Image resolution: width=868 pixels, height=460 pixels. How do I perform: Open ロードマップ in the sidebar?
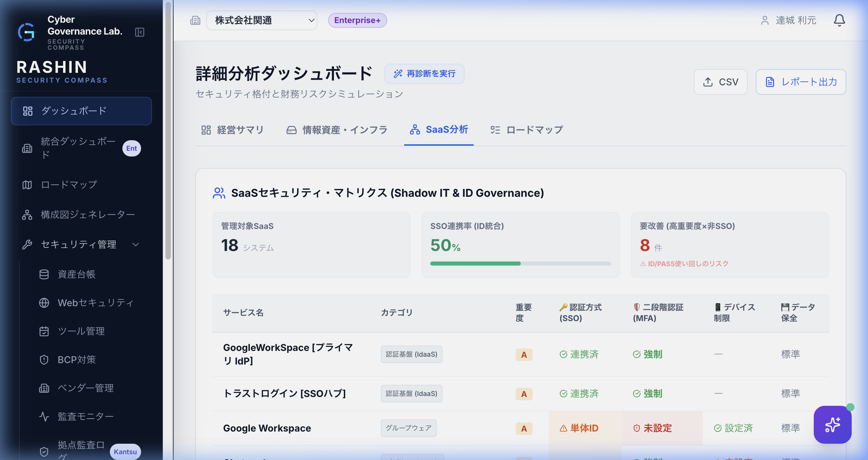pyautogui.click(x=81, y=185)
